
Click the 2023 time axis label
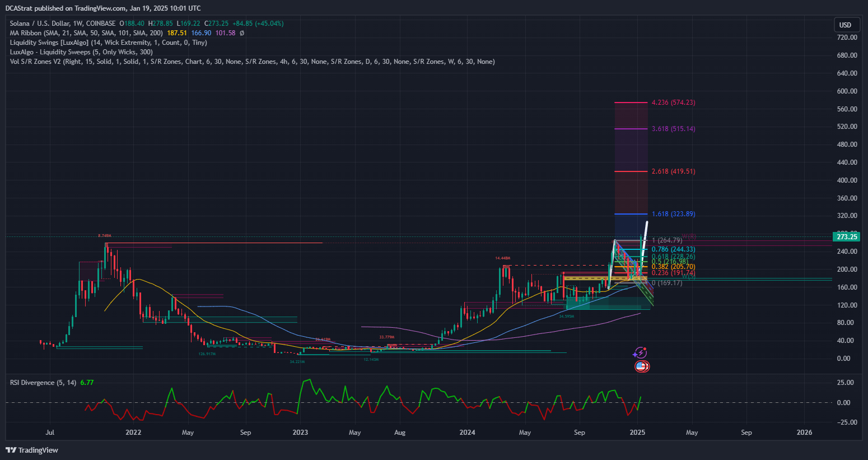click(x=300, y=433)
